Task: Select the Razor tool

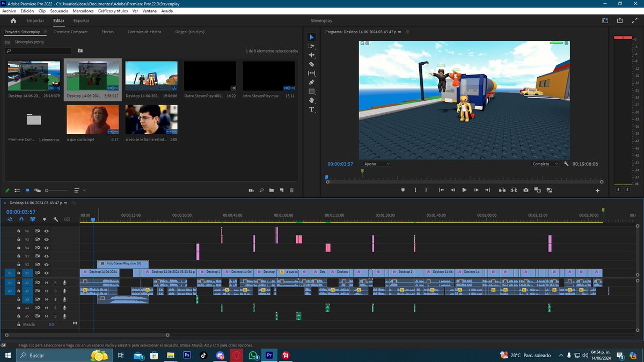Action: tap(311, 64)
